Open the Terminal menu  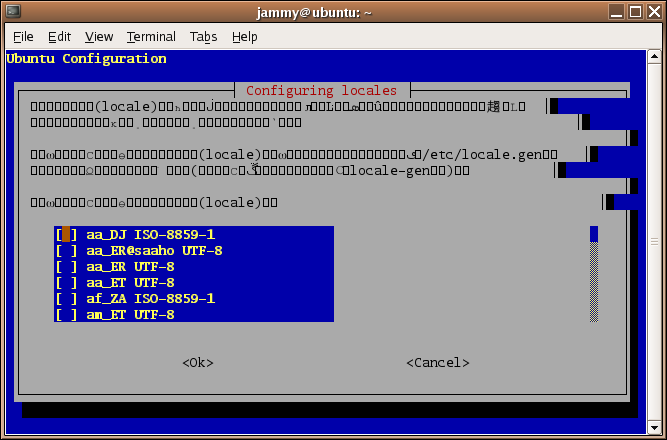pos(151,37)
